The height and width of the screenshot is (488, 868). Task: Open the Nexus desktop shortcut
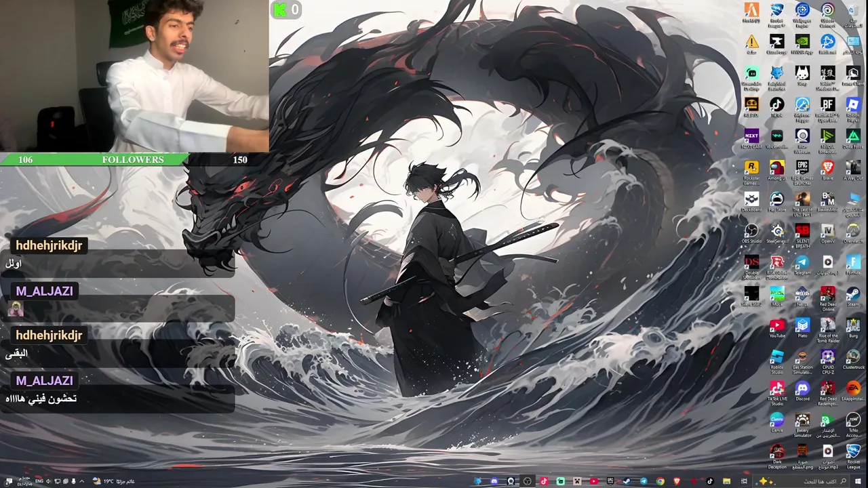click(802, 296)
